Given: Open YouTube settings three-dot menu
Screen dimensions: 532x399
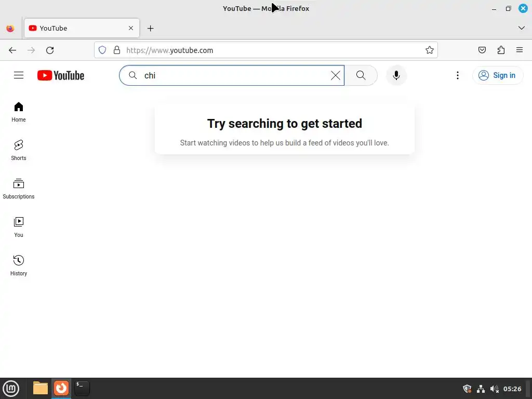Looking at the screenshot, I should (x=458, y=75).
